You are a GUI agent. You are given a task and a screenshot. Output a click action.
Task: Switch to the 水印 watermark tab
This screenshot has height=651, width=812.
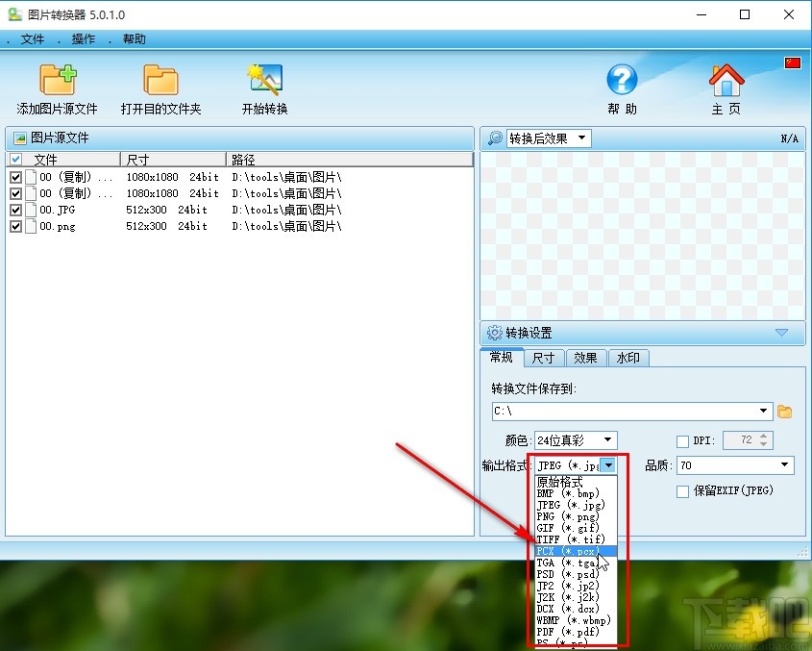(x=628, y=358)
